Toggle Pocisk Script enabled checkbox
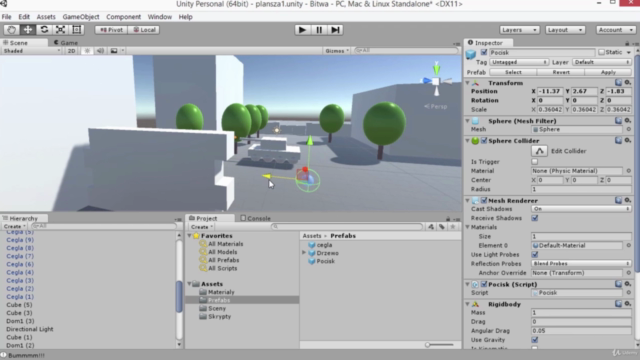 (484, 284)
